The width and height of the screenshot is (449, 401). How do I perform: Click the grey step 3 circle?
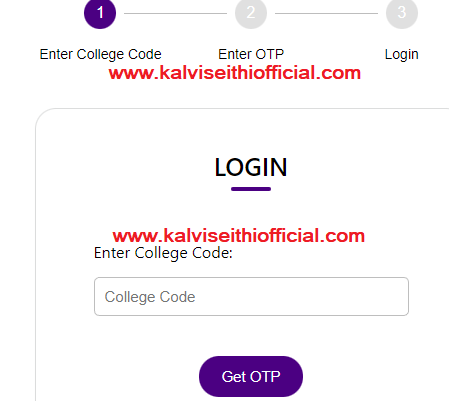[402, 13]
